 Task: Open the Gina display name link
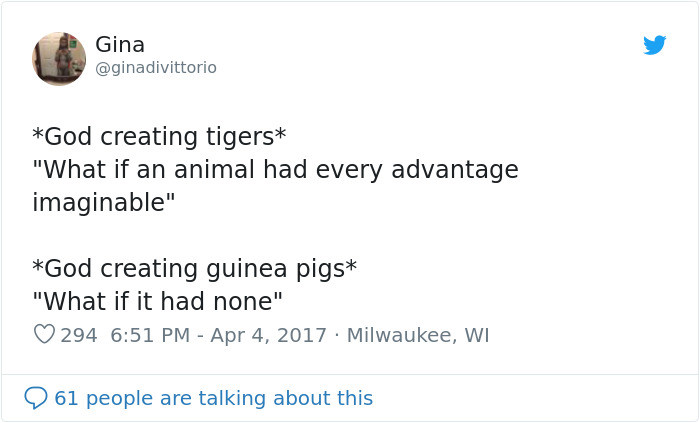pyautogui.click(x=120, y=45)
